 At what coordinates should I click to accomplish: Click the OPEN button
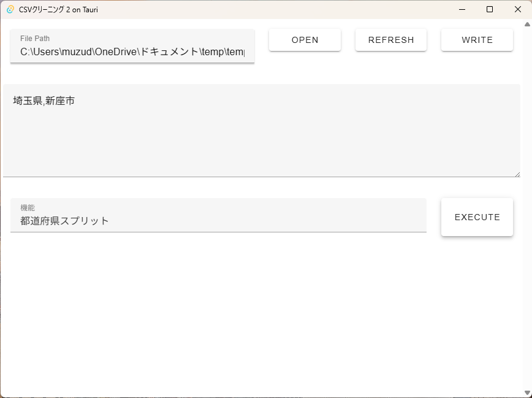click(305, 40)
